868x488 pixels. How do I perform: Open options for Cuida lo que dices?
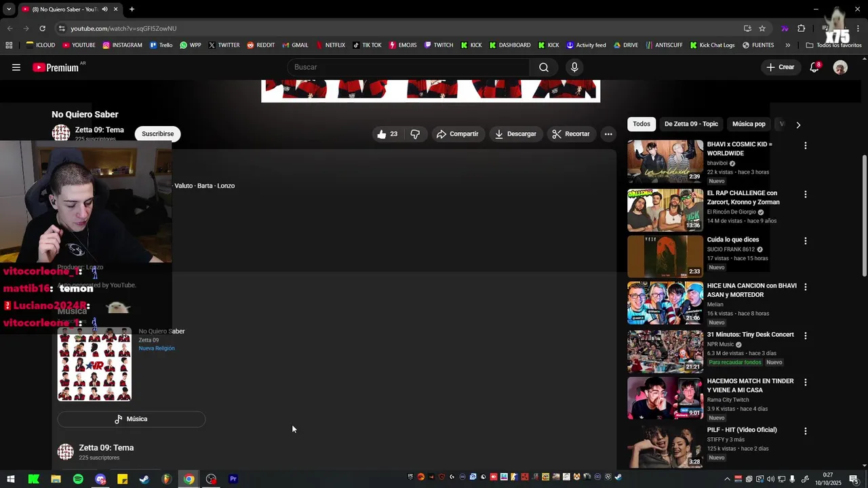click(805, 241)
